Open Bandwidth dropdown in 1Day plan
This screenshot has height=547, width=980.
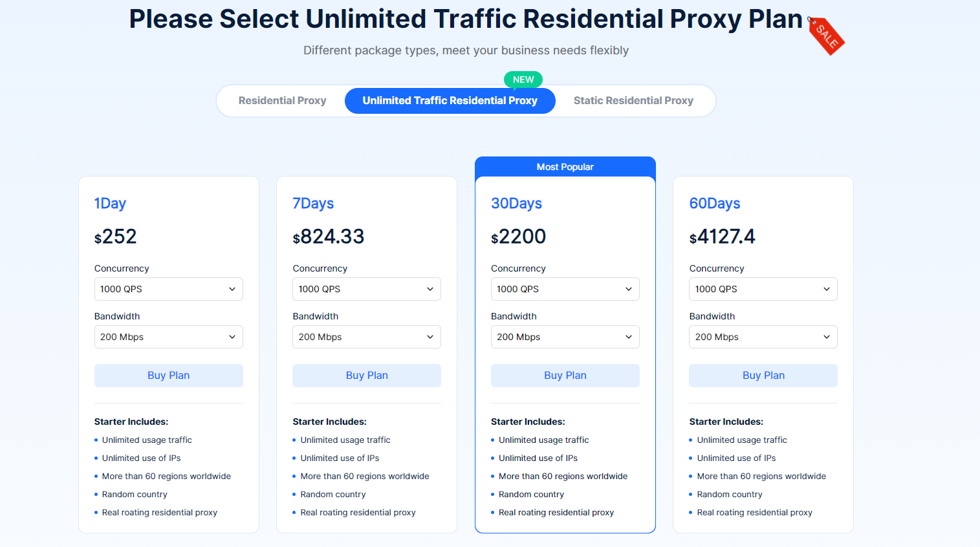[x=169, y=337]
